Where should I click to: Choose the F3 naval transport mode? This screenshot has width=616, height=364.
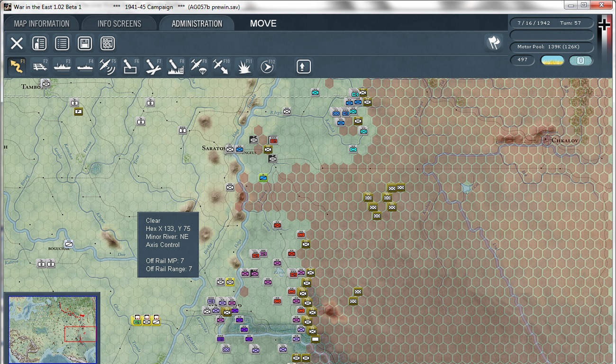[x=62, y=66]
